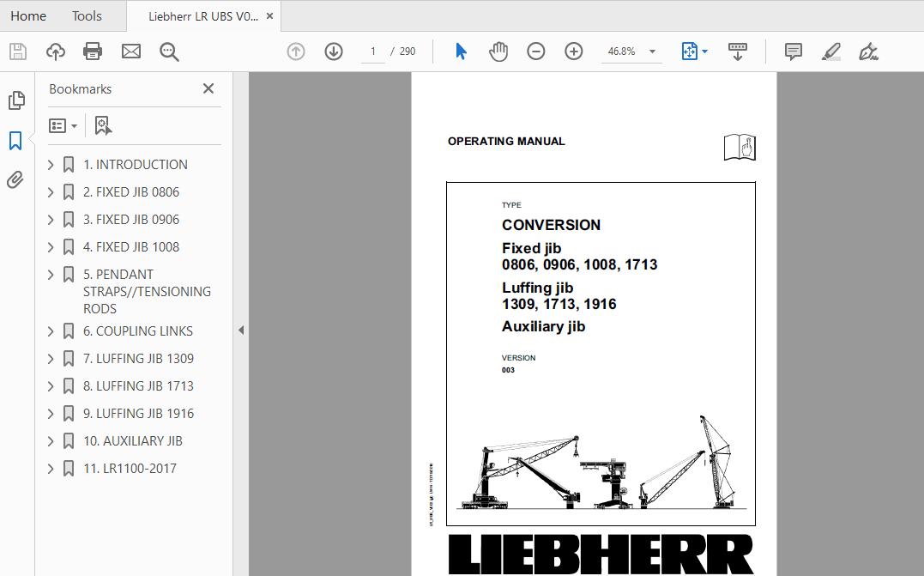Zoom in with plus icon
This screenshot has height=576, width=924.
573,52
